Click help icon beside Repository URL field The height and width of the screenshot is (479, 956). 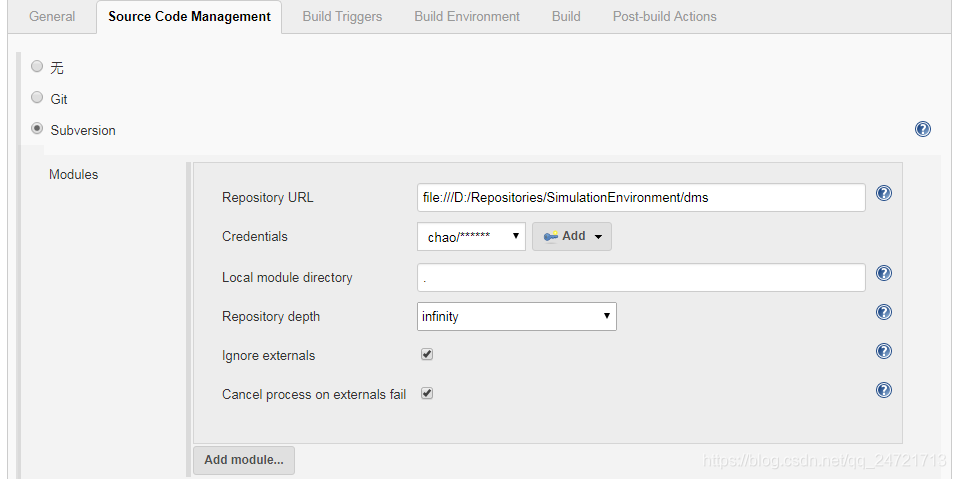point(883,193)
